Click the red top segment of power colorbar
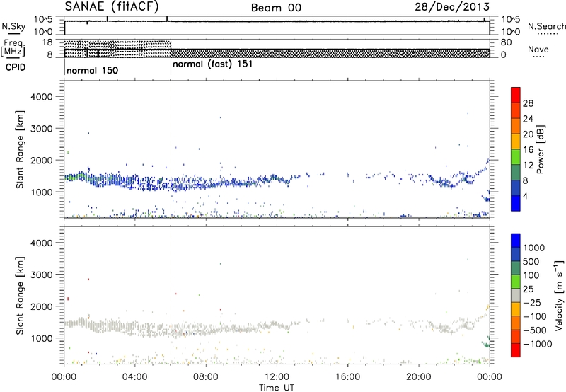Screen dimensions: 566x392 516,95
